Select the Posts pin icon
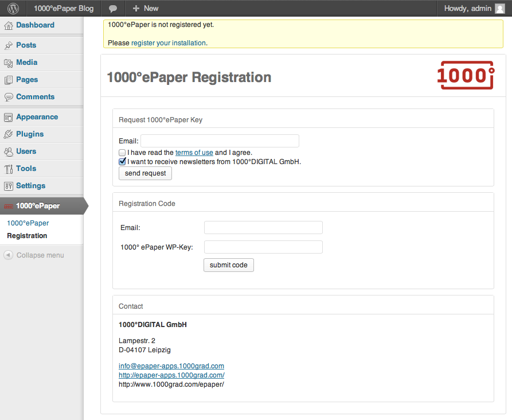 tap(9, 45)
